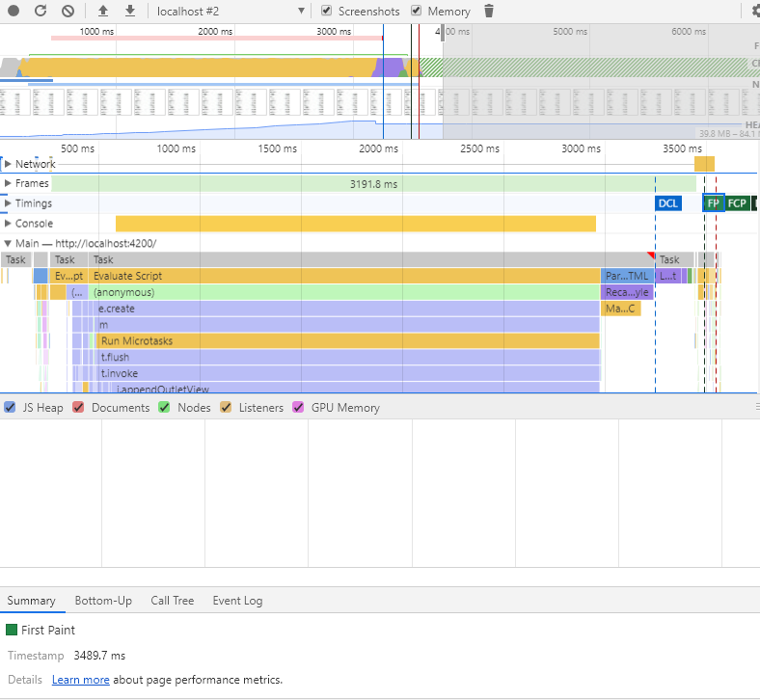760x700 pixels.
Task: Select the Ev...pt script bar
Action: pyautogui.click(x=68, y=276)
